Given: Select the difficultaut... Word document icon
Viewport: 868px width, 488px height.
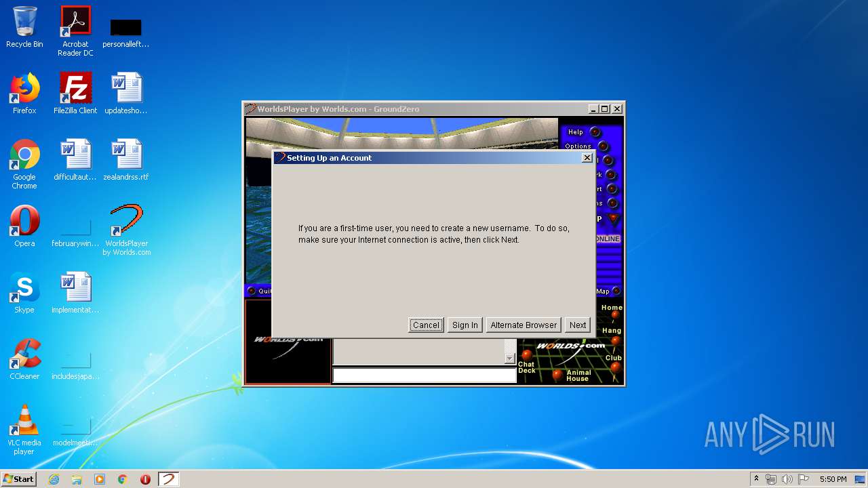Looking at the screenshot, I should (75, 160).
